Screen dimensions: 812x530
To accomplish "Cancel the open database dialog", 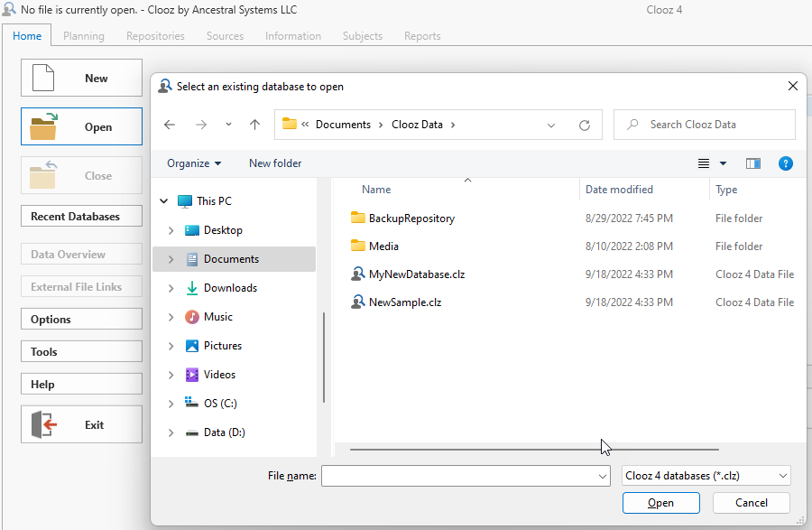I will 751,503.
